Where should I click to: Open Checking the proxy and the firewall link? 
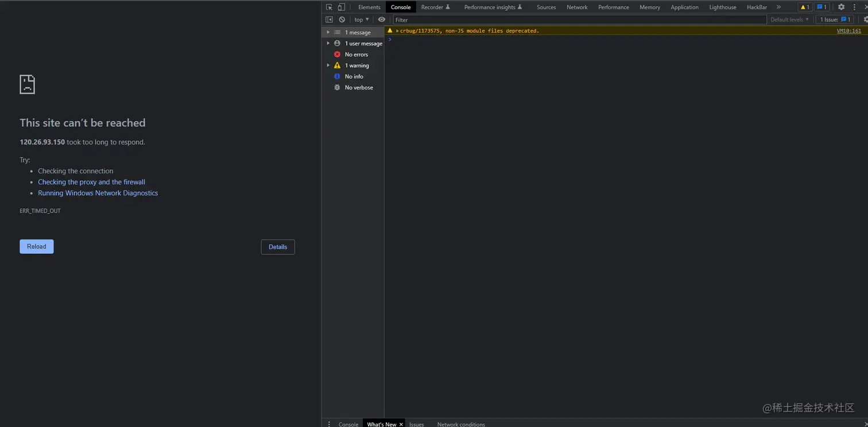92,182
